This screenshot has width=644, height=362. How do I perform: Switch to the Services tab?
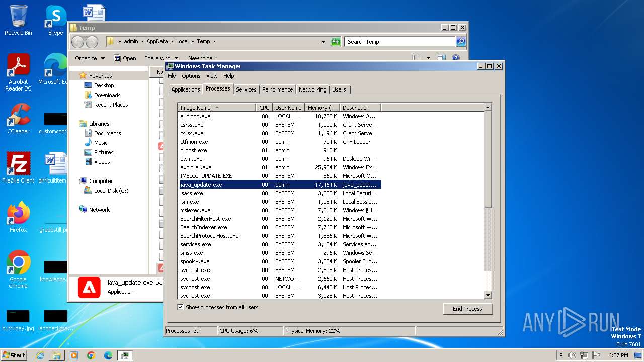point(246,89)
